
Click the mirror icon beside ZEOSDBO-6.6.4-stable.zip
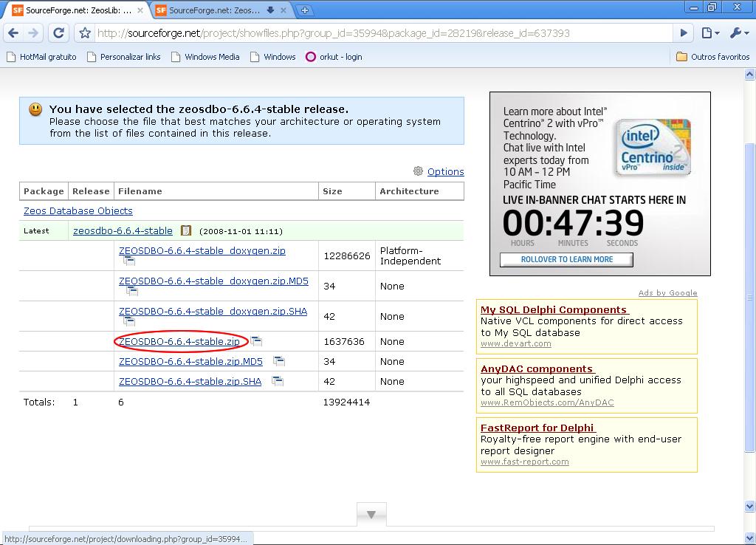[x=256, y=341]
